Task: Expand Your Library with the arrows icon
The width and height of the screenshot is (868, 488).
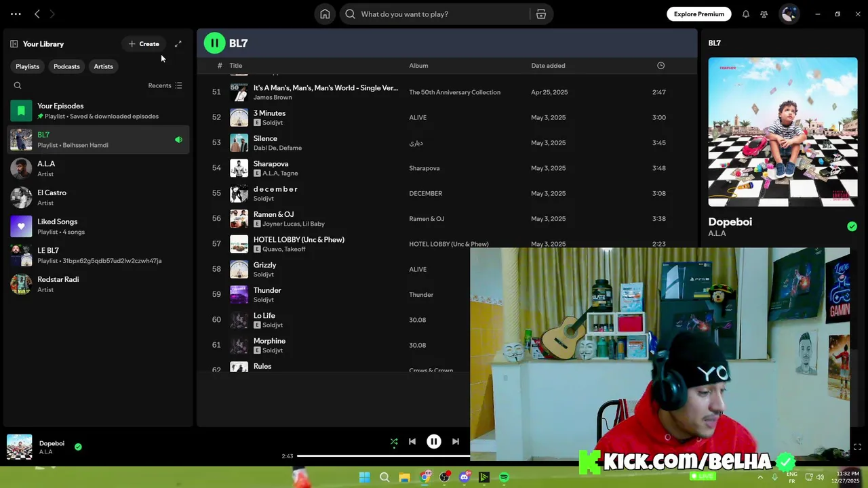Action: coord(178,44)
